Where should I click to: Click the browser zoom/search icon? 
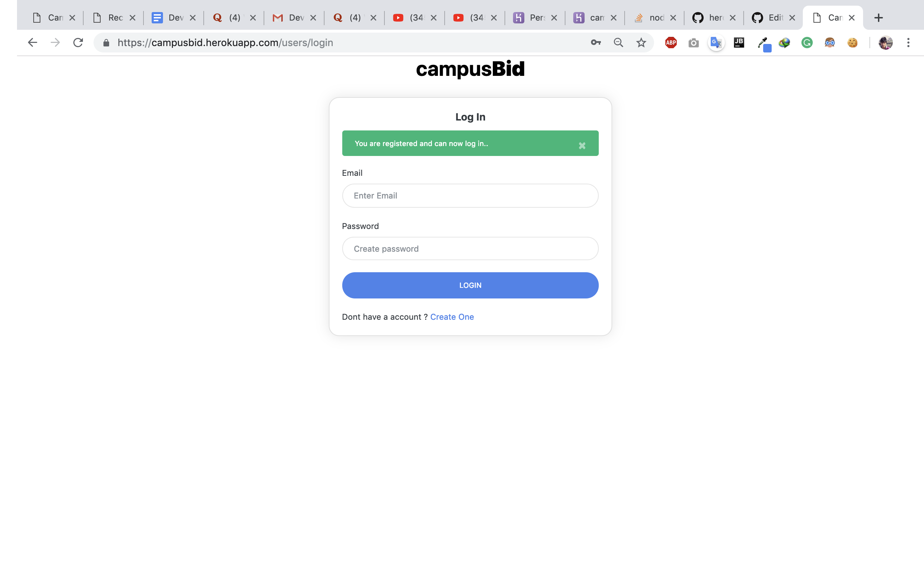[618, 43]
